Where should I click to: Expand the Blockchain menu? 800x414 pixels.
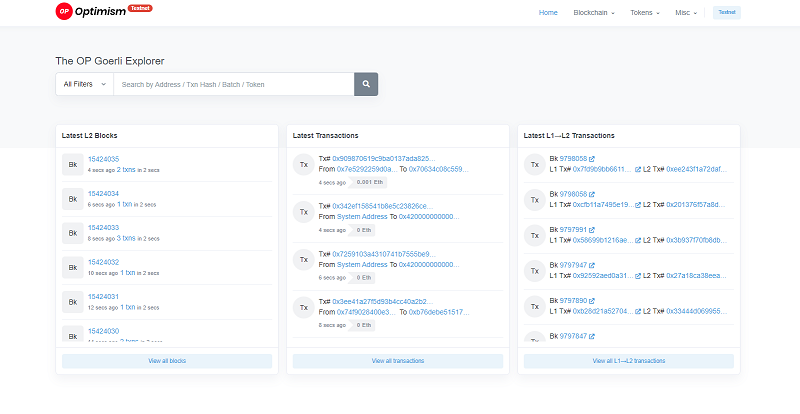(x=593, y=13)
